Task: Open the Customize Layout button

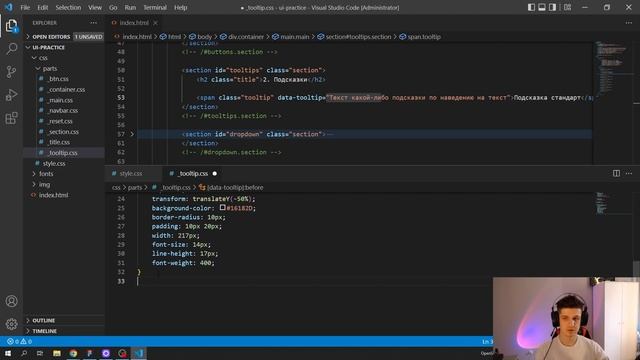Action: point(567,7)
